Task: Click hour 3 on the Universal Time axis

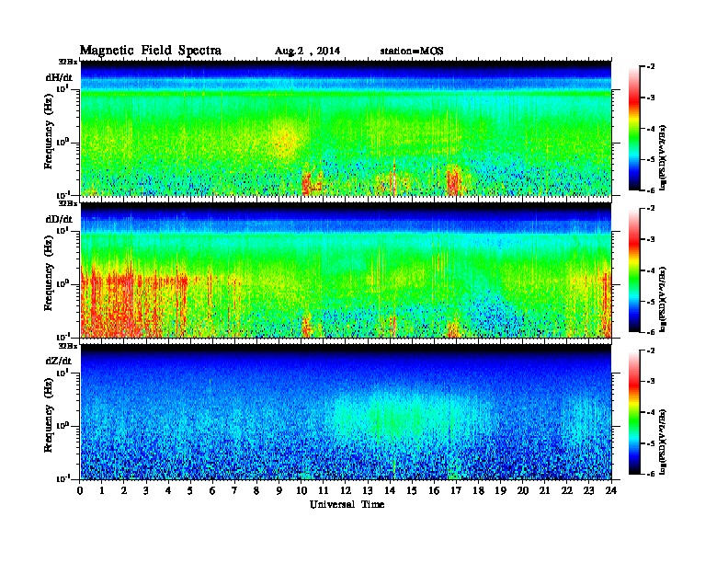Action: [x=146, y=490]
